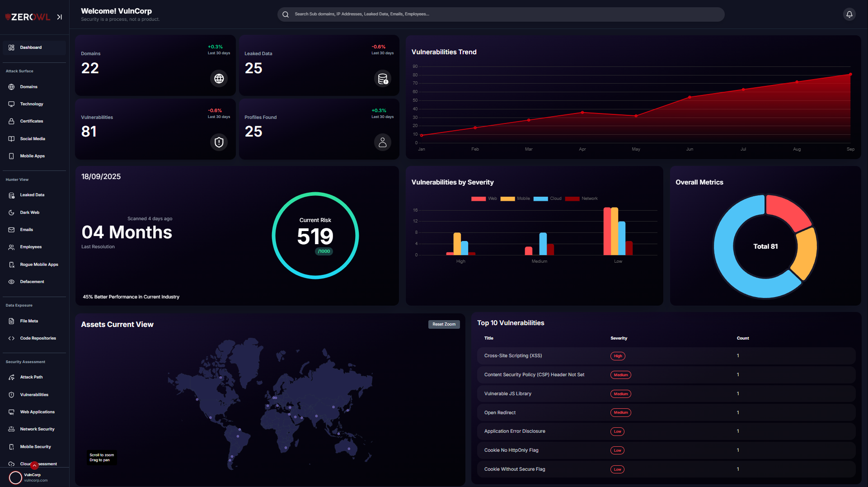Viewport: 868px width, 487px height.
Task: Click the Cookie No HttpOnly Flag row
Action: pos(666,450)
